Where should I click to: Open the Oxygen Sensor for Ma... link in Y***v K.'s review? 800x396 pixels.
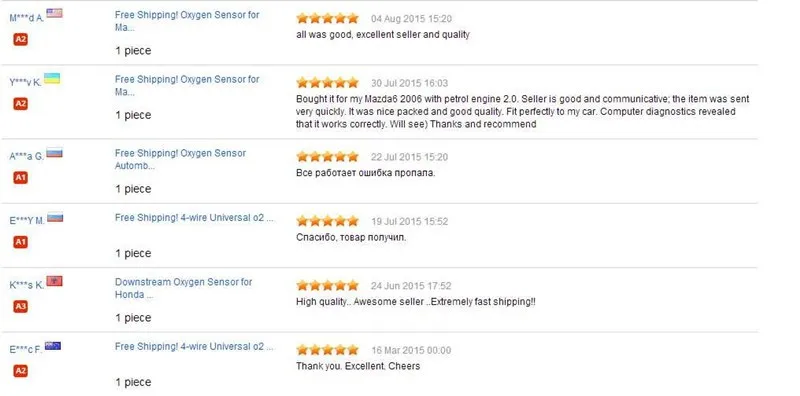coord(187,86)
